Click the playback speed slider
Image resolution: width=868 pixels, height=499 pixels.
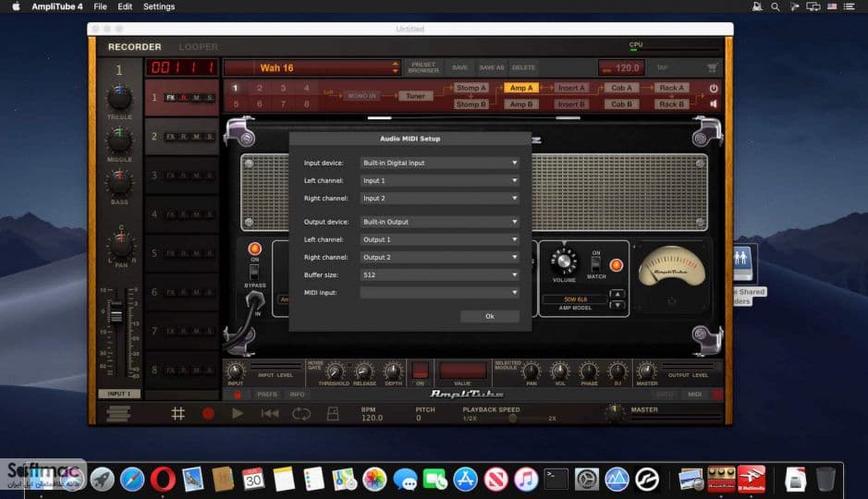513,419
